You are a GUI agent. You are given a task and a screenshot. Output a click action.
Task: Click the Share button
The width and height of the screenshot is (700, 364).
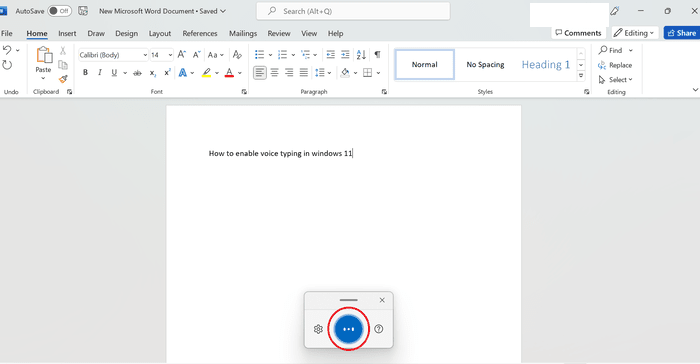pyautogui.click(x=682, y=33)
